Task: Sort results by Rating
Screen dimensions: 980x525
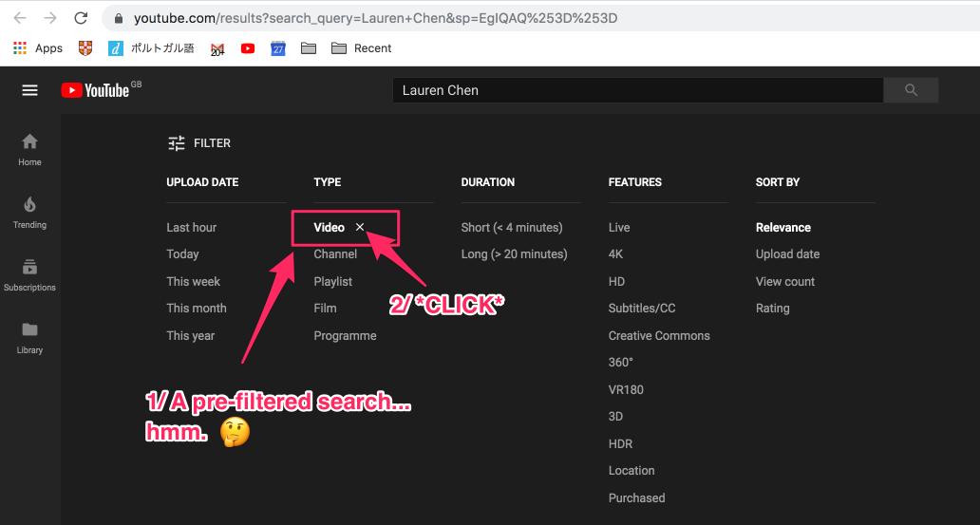Action: (772, 309)
